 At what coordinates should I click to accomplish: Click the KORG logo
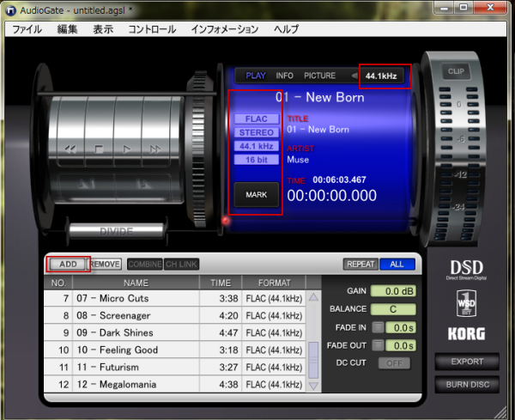tap(466, 333)
